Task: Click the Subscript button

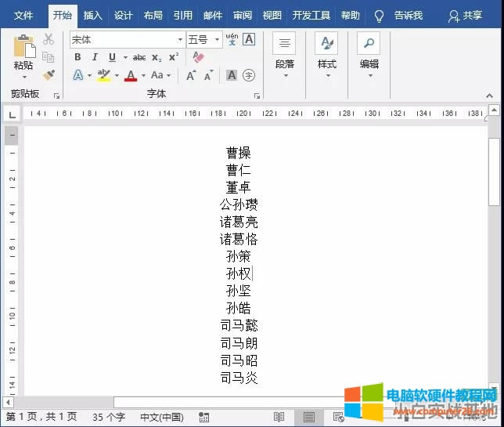Action: [157, 57]
